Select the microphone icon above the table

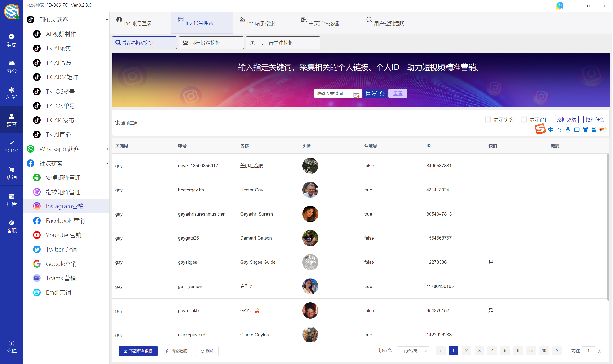tap(568, 129)
